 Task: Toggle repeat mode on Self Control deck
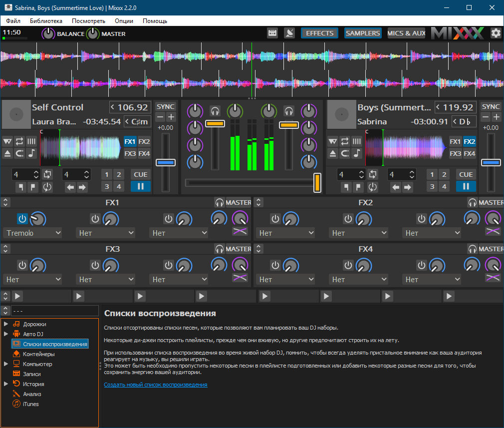click(19, 141)
